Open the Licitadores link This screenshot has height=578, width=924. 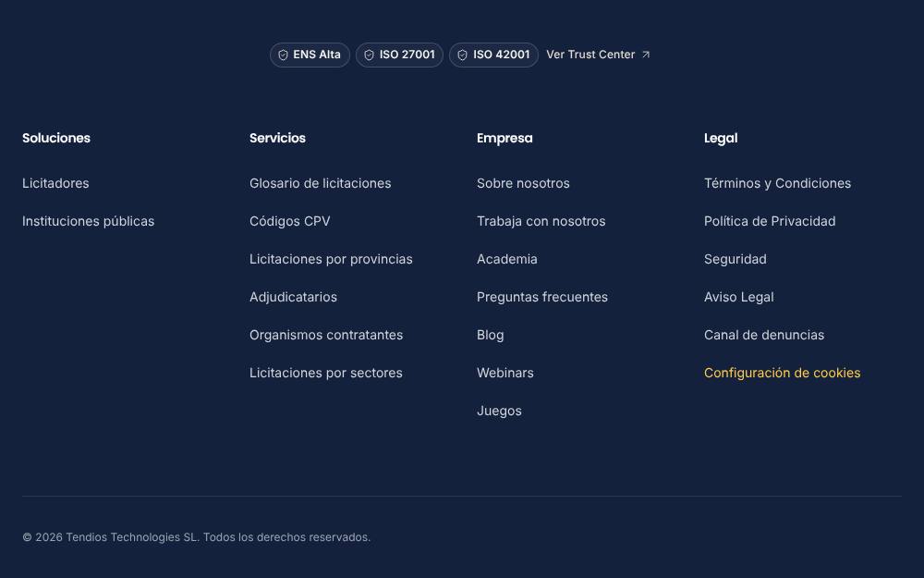pos(55,183)
